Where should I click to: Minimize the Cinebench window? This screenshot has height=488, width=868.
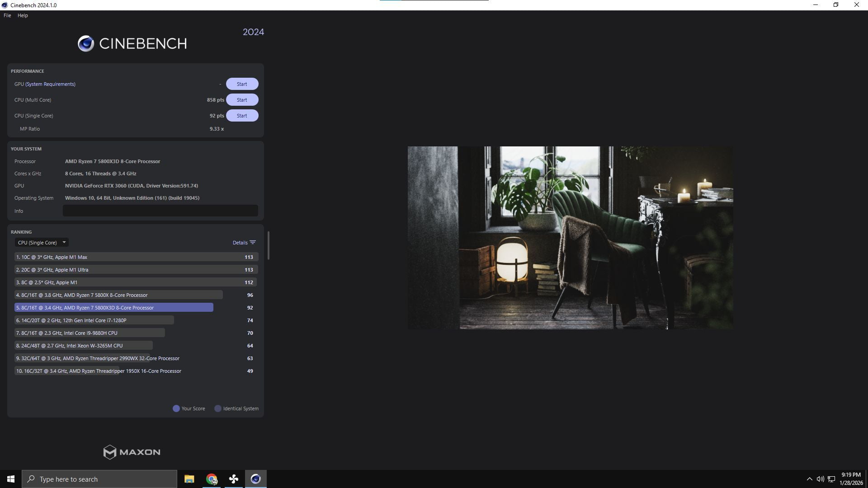(x=816, y=5)
